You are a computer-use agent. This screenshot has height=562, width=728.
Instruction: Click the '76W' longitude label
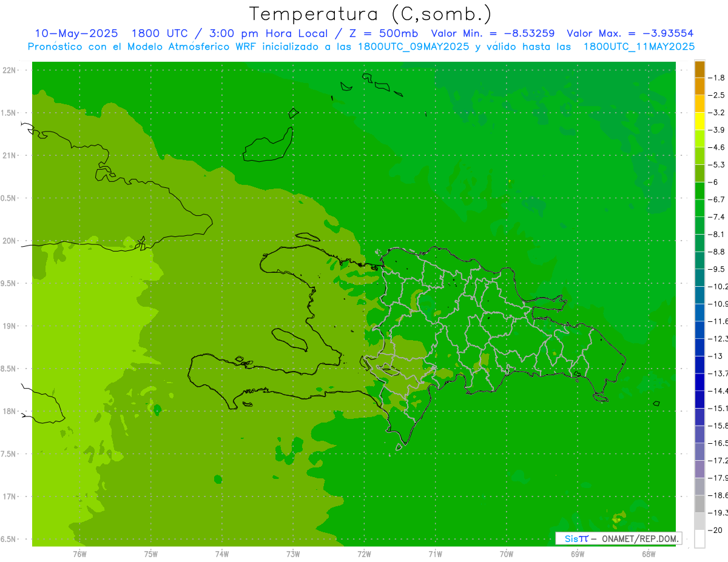[79, 554]
